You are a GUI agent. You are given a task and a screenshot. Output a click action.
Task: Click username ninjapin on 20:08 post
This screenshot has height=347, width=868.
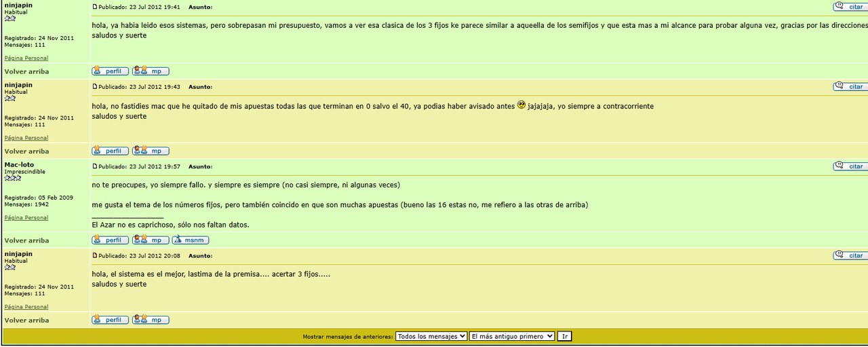point(18,254)
